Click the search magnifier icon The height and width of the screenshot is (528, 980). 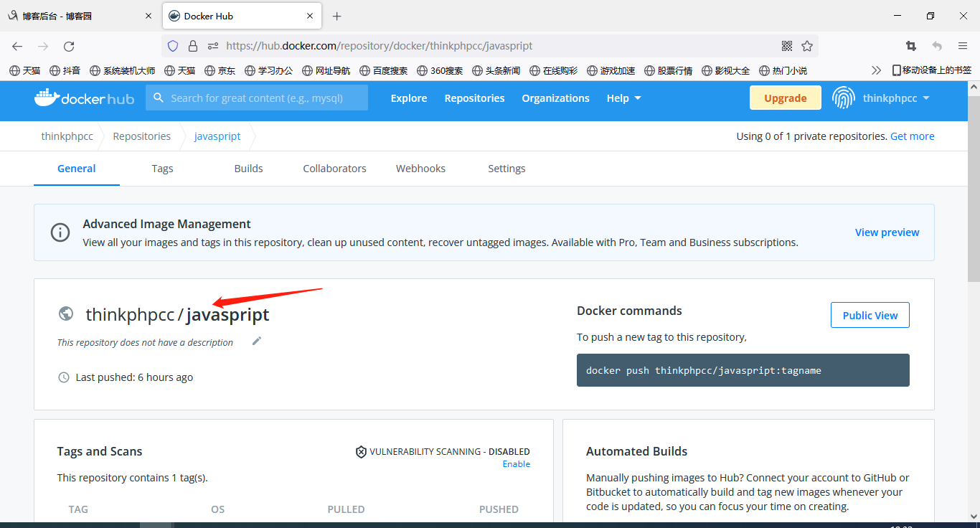(x=159, y=98)
